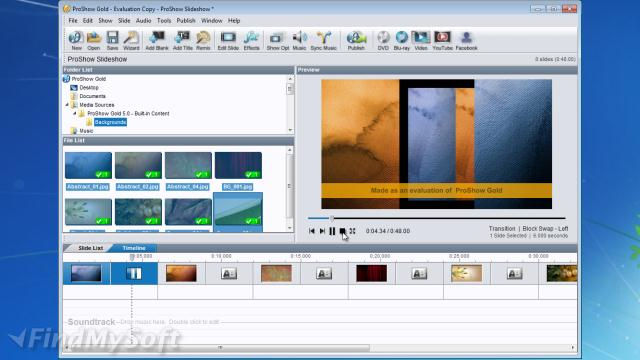
Task: Switch to the Slide List tab
Action: coord(91,248)
